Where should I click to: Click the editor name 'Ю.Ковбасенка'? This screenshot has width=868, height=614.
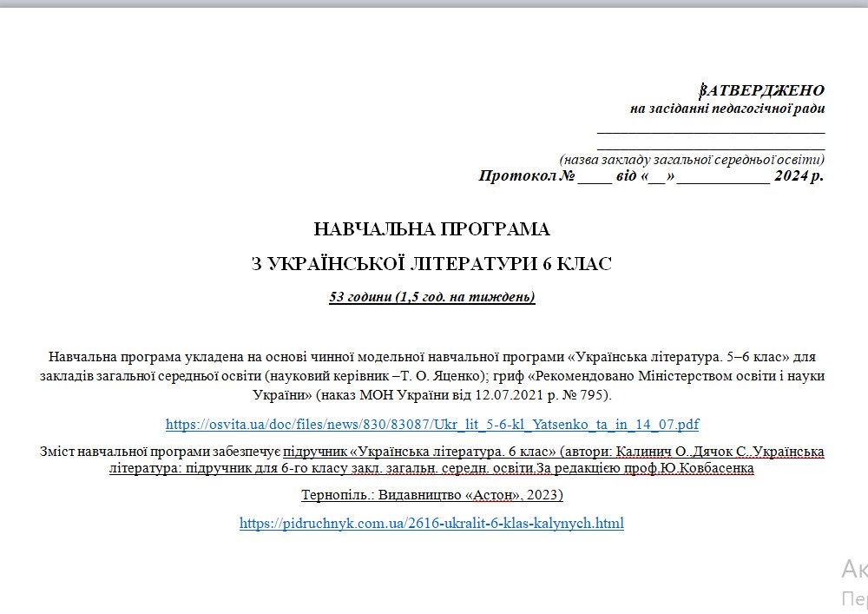click(707, 468)
